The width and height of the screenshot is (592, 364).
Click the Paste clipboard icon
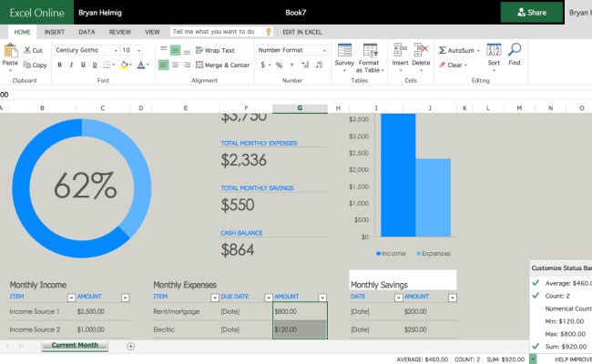pyautogui.click(x=11, y=51)
